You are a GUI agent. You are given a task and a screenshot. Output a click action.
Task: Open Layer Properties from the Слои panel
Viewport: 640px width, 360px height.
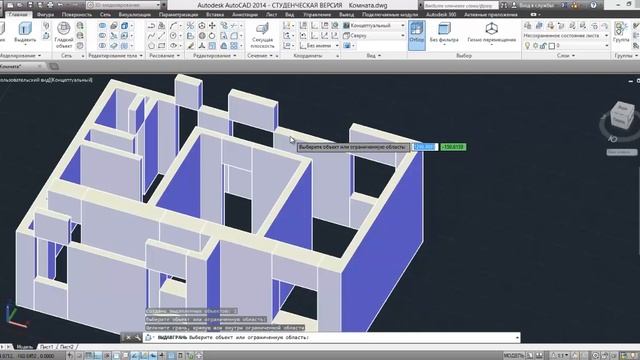(x=528, y=26)
